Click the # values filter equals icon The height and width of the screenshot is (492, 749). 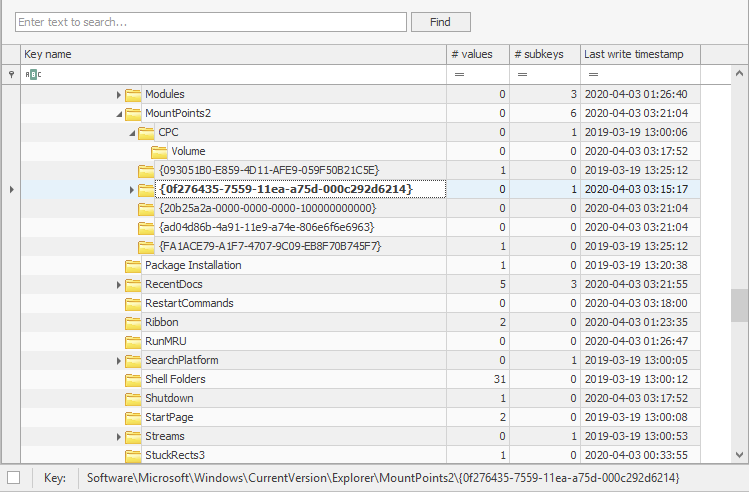click(x=460, y=75)
